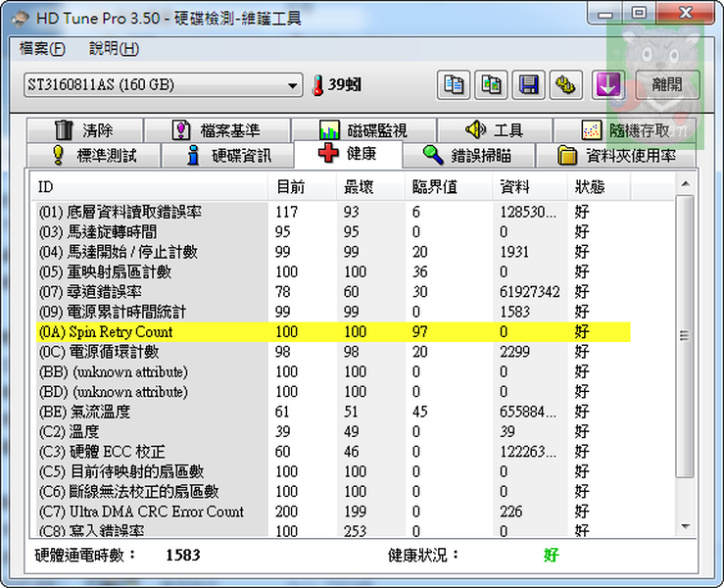Image resolution: width=724 pixels, height=588 pixels.
Task: Click the scrollbar down arrow
Action: click(686, 527)
